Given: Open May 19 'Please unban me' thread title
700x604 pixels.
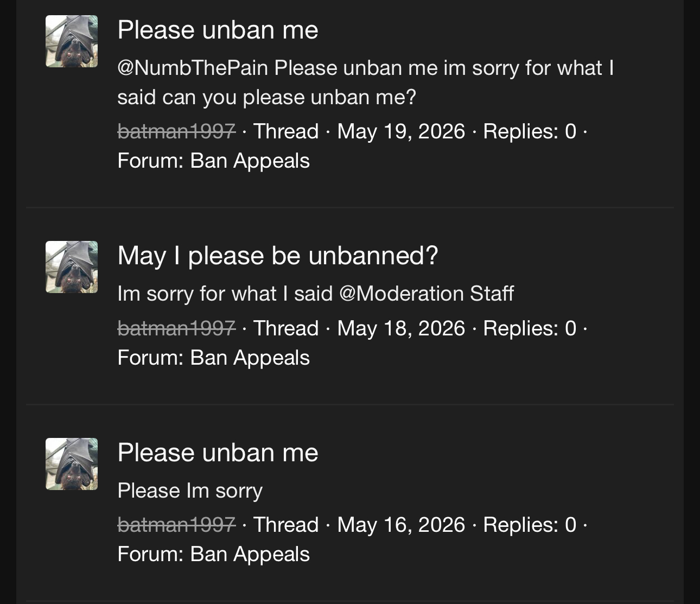Looking at the screenshot, I should click(218, 30).
